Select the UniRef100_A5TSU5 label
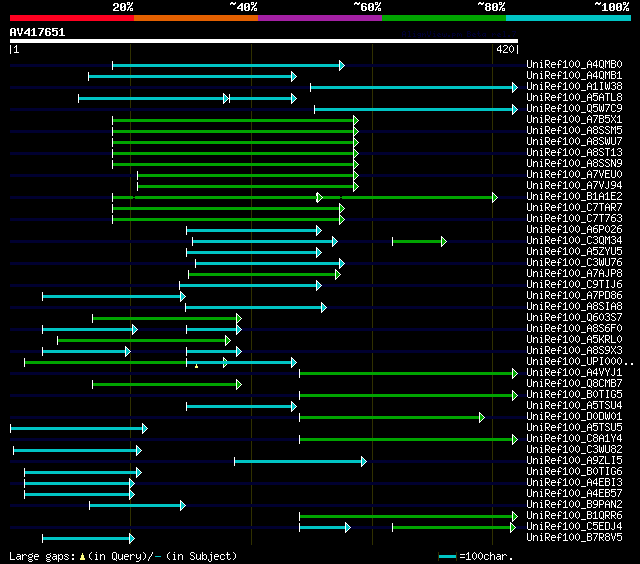640x564 pixels. coord(574,428)
